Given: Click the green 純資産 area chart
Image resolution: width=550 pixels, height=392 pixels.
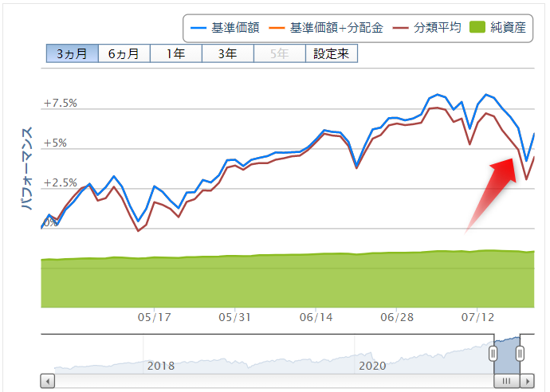Looking at the screenshot, I should pyautogui.click(x=288, y=280).
